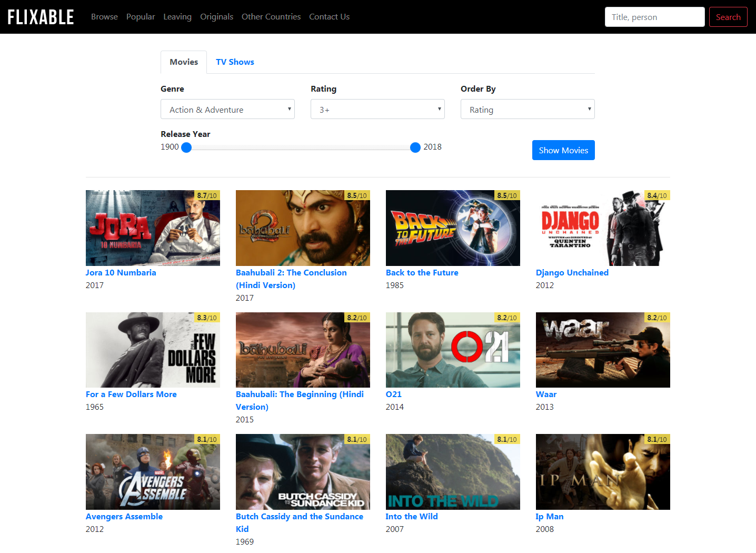Click the FLIXABLE logo

tap(41, 16)
